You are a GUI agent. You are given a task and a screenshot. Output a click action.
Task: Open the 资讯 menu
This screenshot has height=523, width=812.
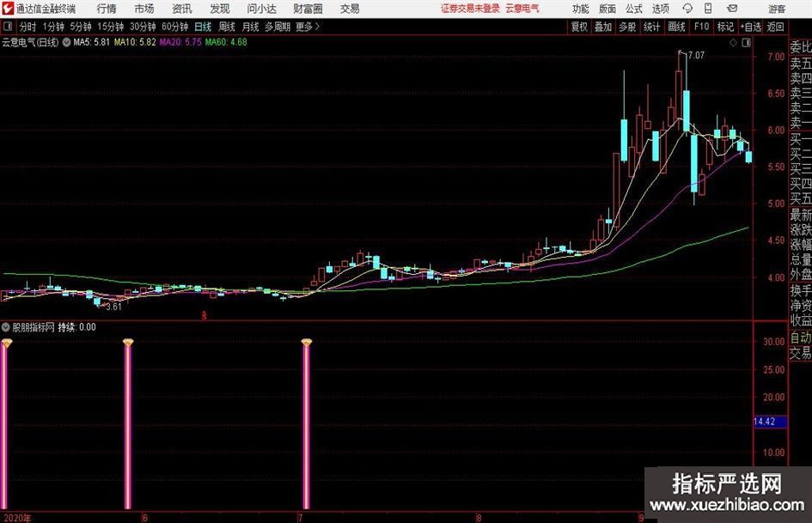(x=182, y=9)
